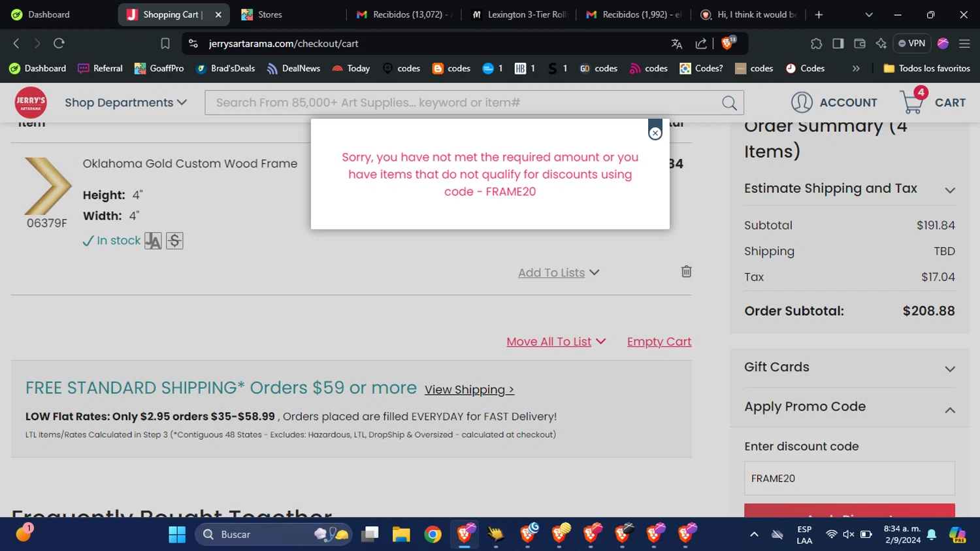The height and width of the screenshot is (551, 980).
Task: Click the strikethrough S icon beside In stock
Action: pos(174,241)
